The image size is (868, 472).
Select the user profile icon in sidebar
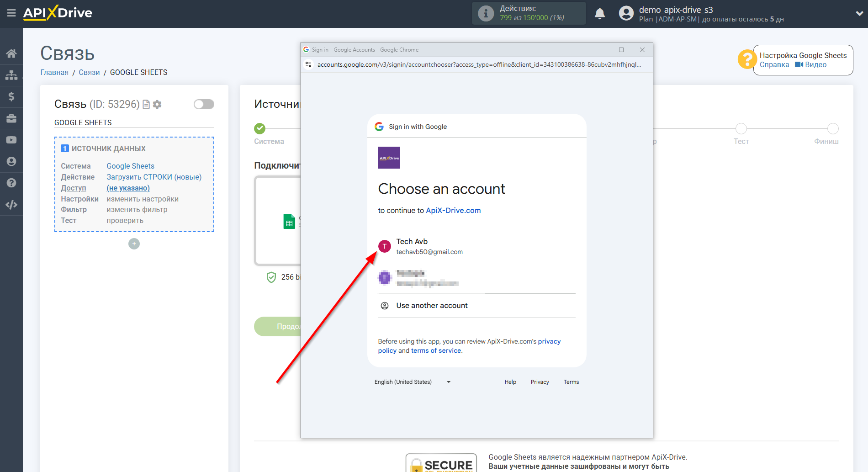11,161
